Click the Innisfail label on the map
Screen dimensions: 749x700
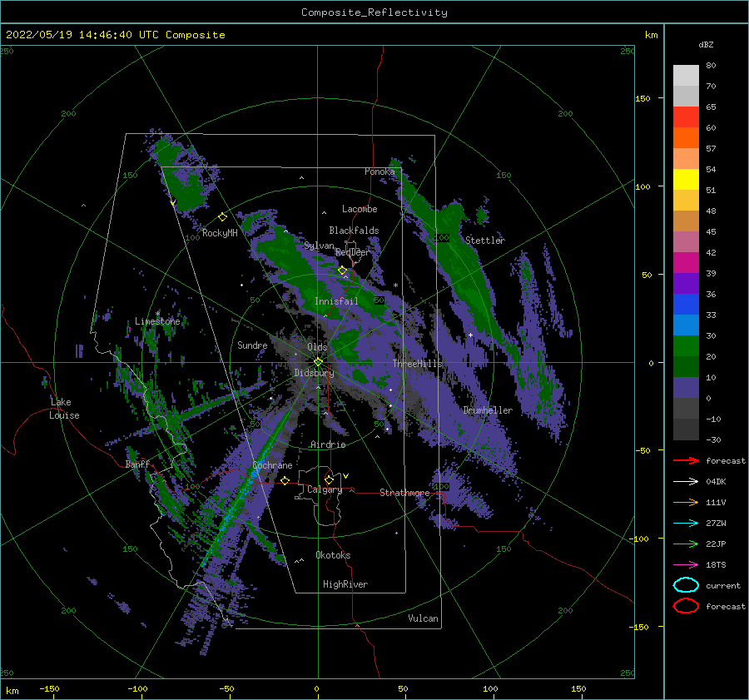(x=336, y=301)
